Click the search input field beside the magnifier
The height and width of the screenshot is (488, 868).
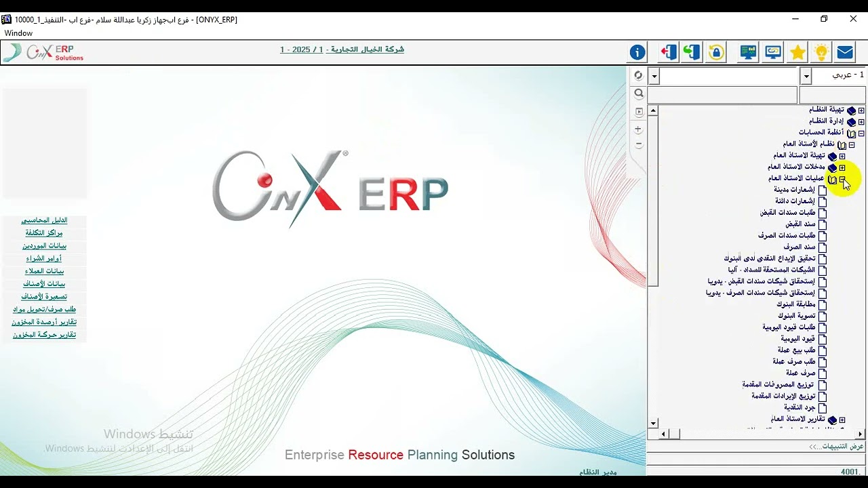[x=722, y=95]
